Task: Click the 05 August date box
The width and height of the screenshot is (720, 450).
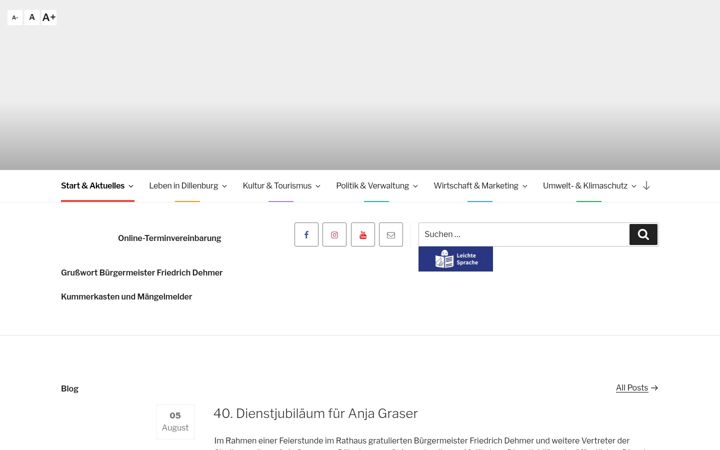Action: coord(175,422)
